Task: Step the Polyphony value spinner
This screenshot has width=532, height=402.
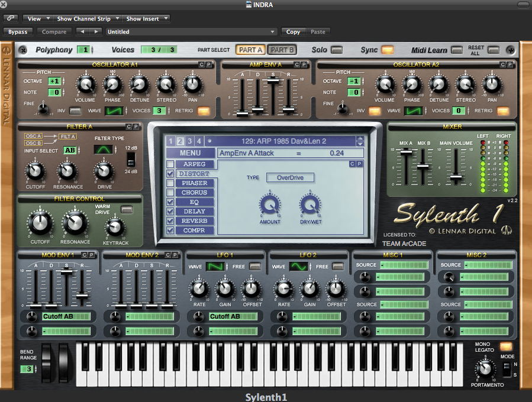Action: click(92, 50)
